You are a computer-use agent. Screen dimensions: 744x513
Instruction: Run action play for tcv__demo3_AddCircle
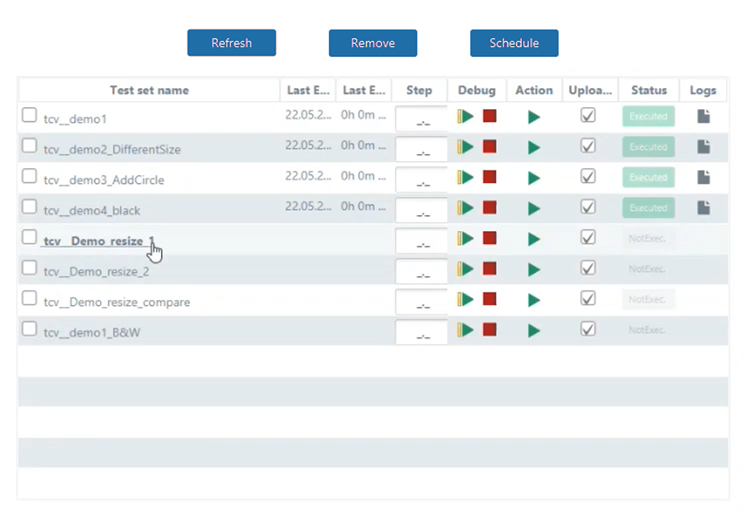pyautogui.click(x=534, y=178)
